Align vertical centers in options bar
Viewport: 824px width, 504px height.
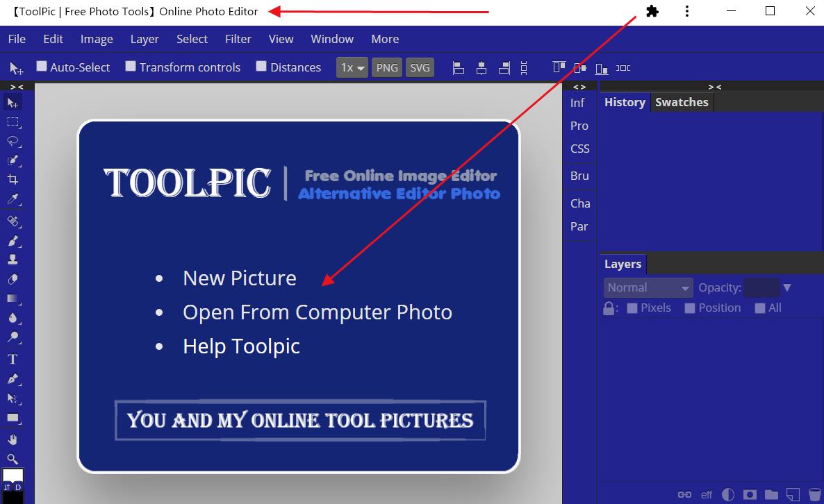point(580,68)
